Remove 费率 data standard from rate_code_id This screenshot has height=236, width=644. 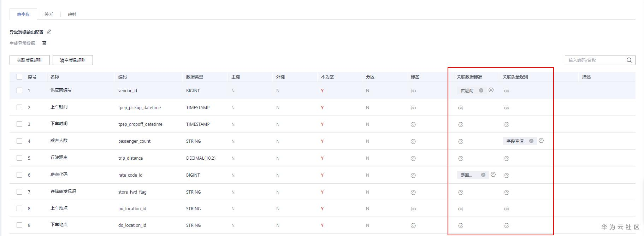(483, 175)
